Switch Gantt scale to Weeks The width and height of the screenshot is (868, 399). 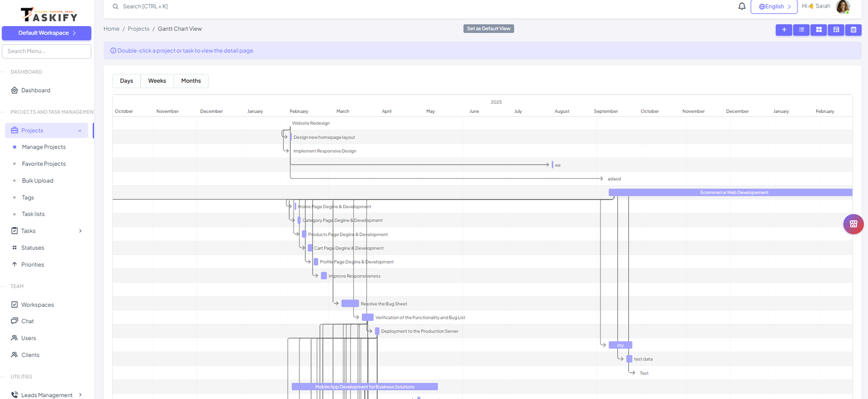[x=157, y=81]
